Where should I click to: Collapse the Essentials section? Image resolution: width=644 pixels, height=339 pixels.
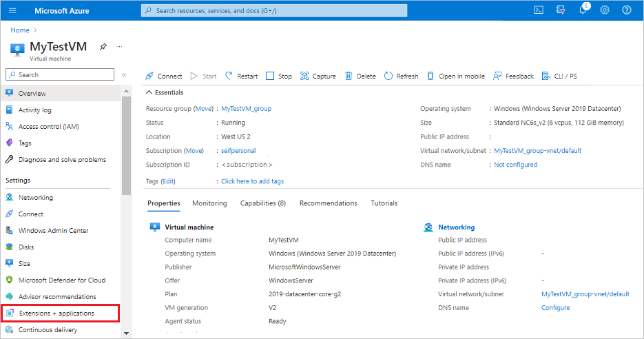(148, 93)
